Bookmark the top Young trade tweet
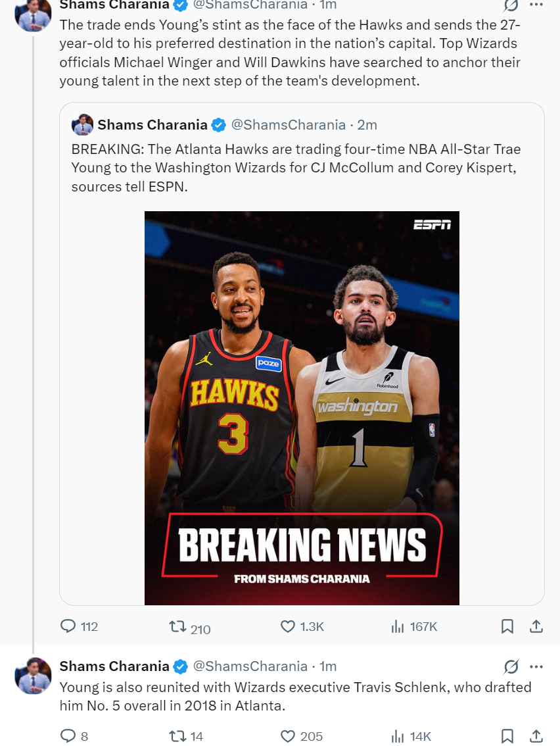560x746 pixels. (x=507, y=626)
